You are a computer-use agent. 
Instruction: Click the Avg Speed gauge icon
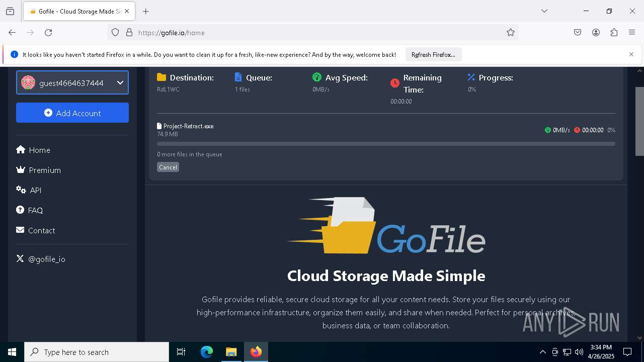click(x=317, y=77)
